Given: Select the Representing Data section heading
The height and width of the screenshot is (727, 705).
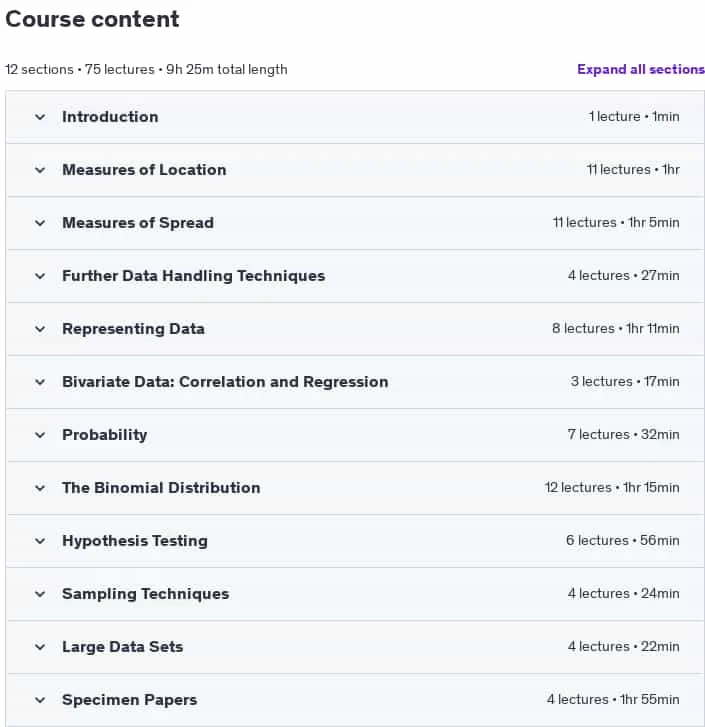Looking at the screenshot, I should point(133,329).
